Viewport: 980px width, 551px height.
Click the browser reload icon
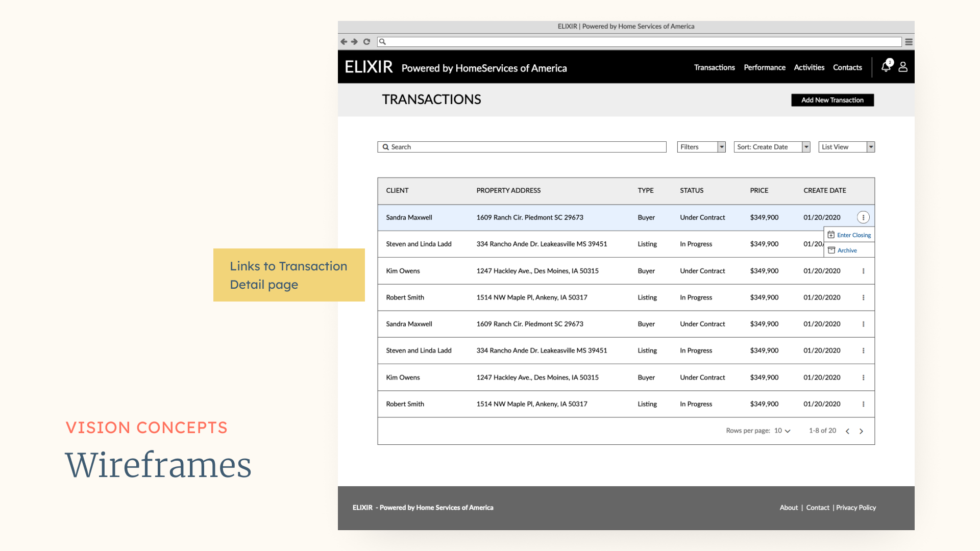(x=366, y=42)
